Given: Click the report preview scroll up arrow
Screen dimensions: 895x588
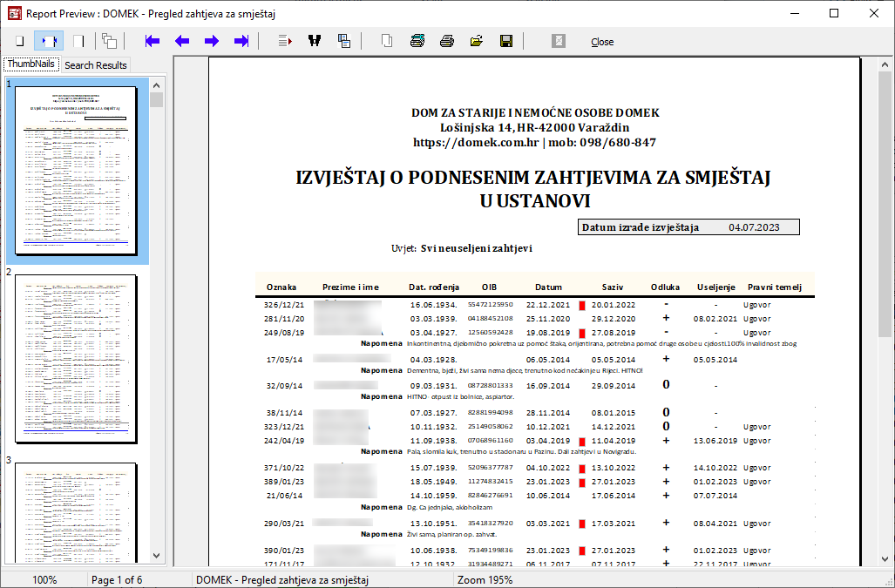Looking at the screenshot, I should pos(885,64).
